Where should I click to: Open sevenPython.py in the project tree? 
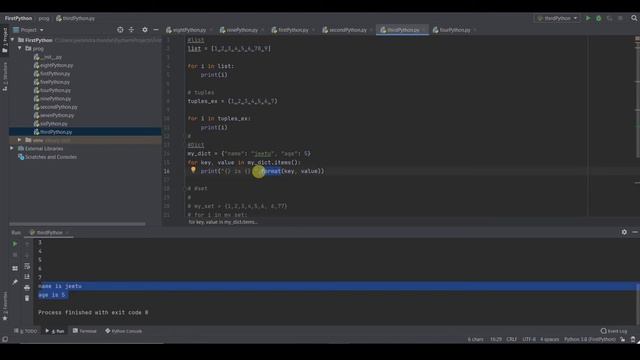pos(54,116)
